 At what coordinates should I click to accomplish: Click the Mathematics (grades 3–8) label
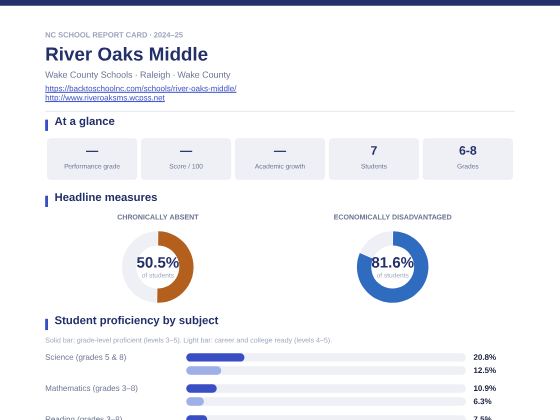(91, 388)
